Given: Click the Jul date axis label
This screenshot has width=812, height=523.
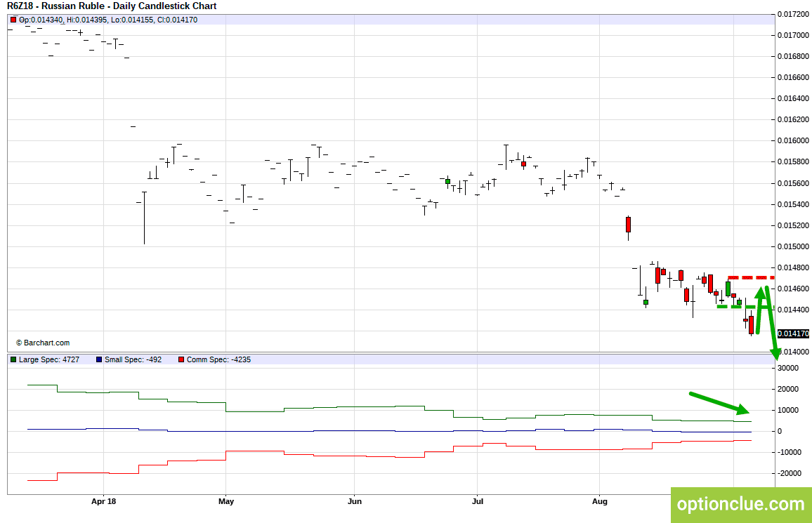Looking at the screenshot, I should pyautogui.click(x=478, y=501).
